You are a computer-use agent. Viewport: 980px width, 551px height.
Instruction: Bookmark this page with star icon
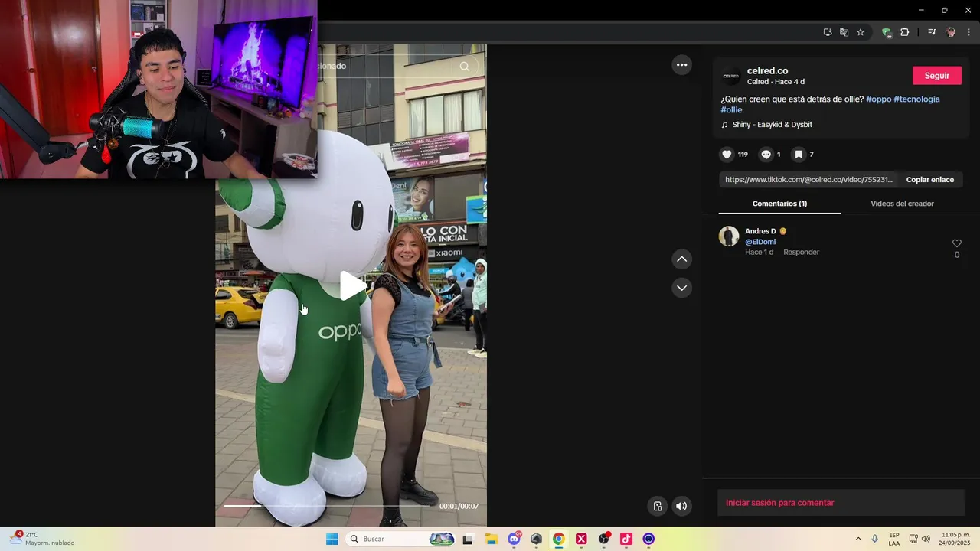pyautogui.click(x=861, y=32)
